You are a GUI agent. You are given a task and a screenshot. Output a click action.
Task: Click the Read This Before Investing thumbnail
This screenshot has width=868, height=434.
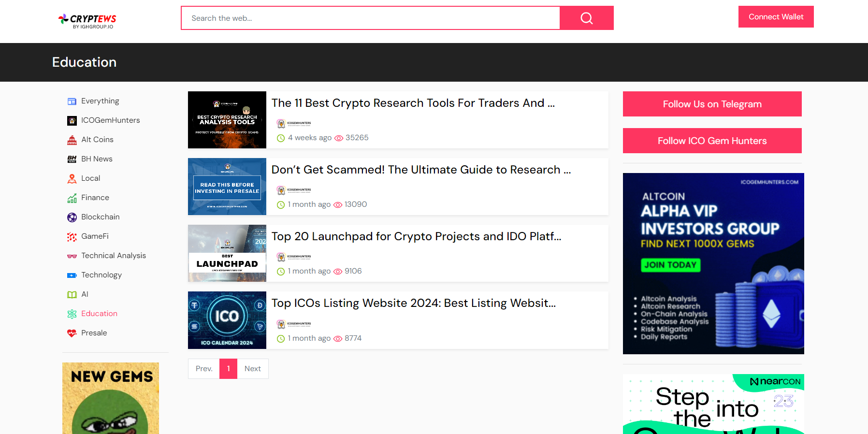[x=227, y=187]
